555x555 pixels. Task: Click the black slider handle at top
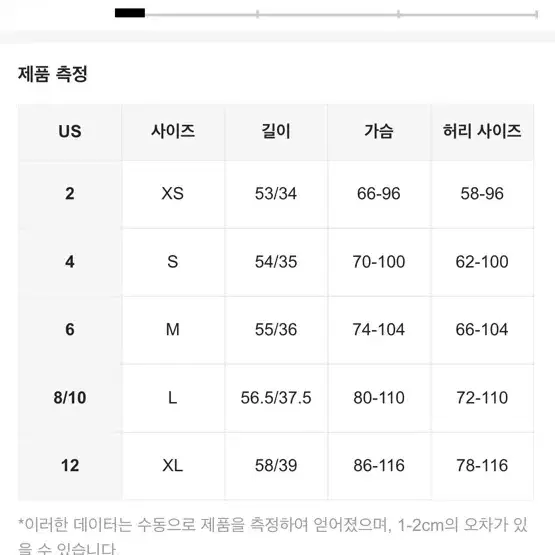(x=130, y=13)
